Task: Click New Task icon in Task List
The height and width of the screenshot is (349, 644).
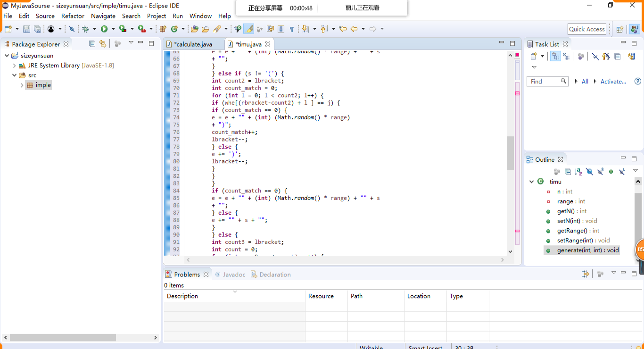Action: click(534, 57)
